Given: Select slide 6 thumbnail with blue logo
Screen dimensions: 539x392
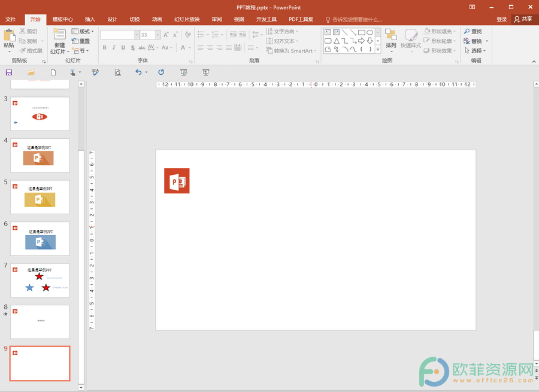Looking at the screenshot, I should tap(40, 238).
